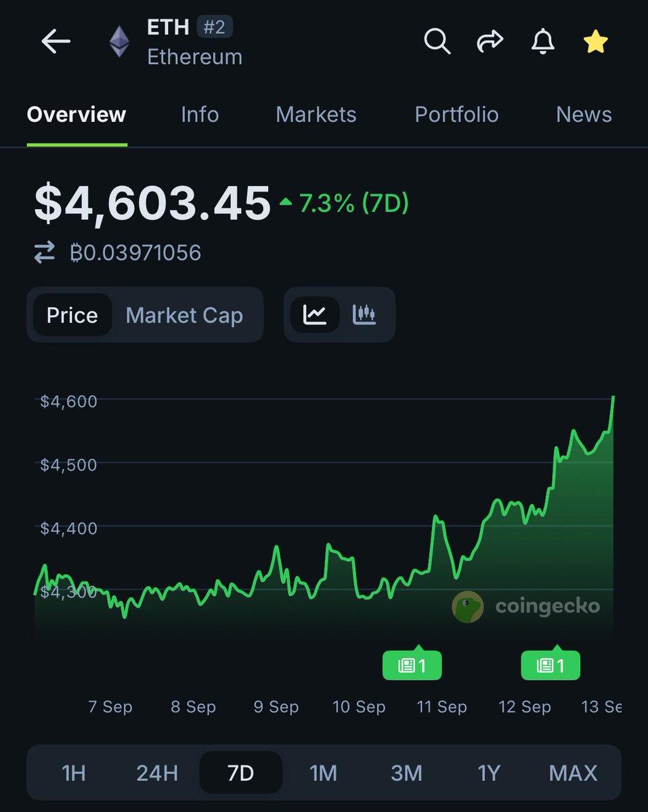Image resolution: width=648 pixels, height=812 pixels.
Task: Open the Markets tab
Action: 316,114
